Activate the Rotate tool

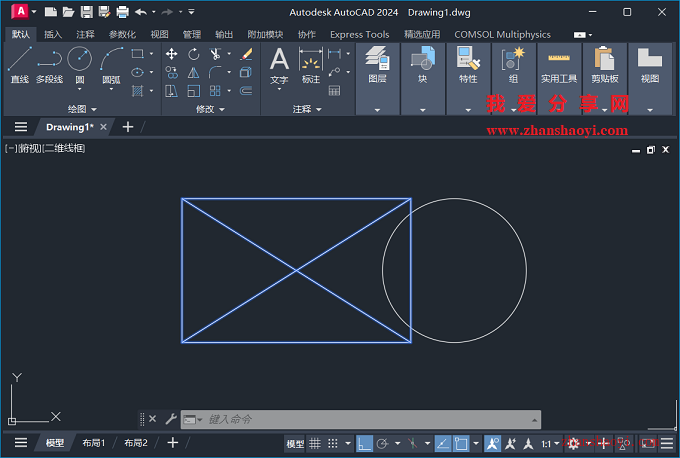coord(193,54)
